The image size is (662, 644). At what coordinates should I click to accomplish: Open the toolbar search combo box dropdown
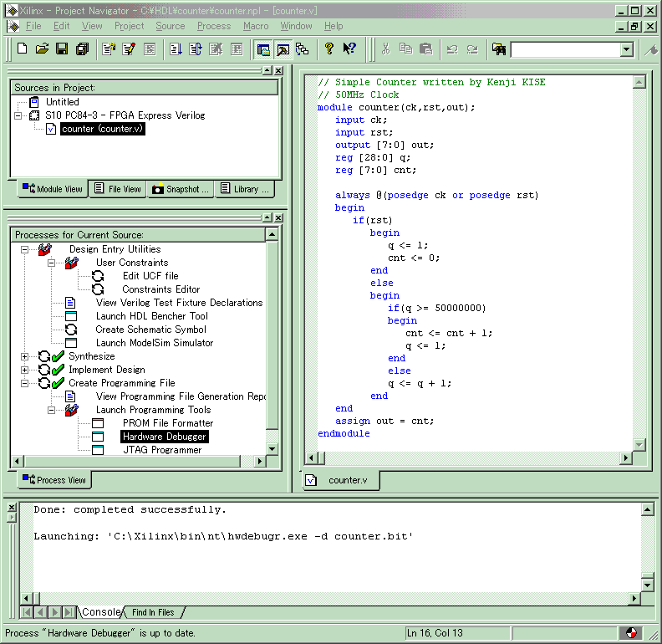[x=627, y=49]
